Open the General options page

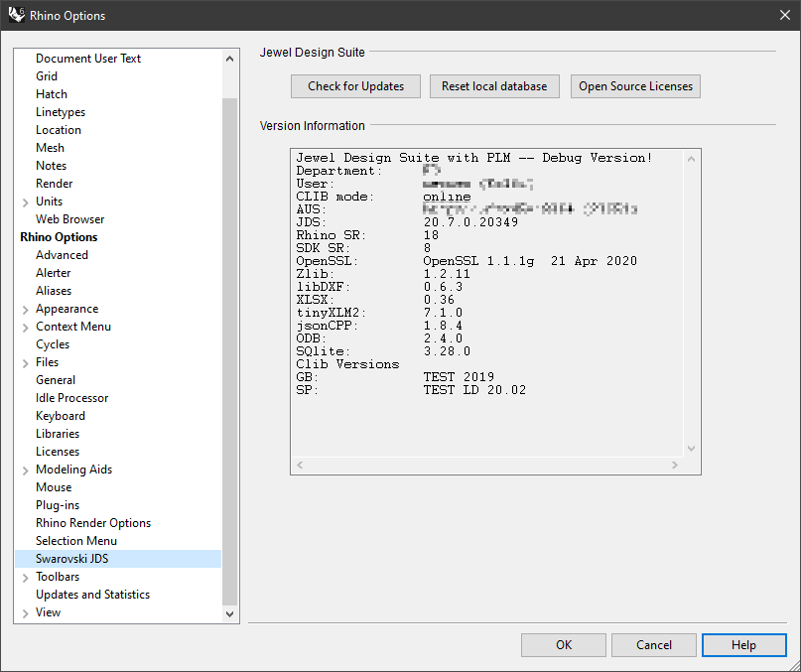tap(56, 380)
